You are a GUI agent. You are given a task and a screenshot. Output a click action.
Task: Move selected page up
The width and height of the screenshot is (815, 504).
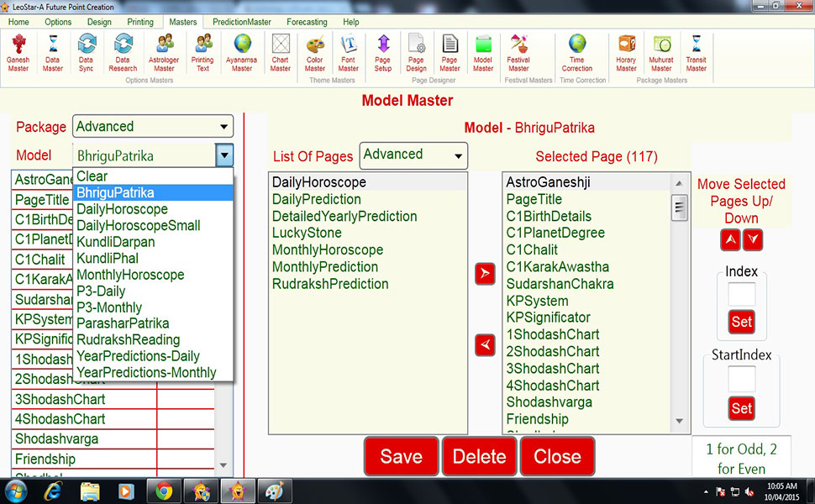pos(731,239)
